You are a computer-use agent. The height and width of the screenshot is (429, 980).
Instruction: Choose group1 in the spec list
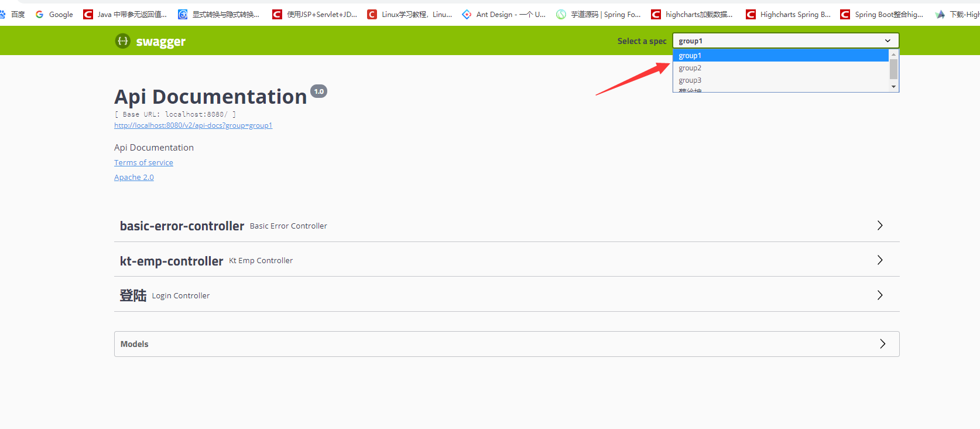click(781, 56)
